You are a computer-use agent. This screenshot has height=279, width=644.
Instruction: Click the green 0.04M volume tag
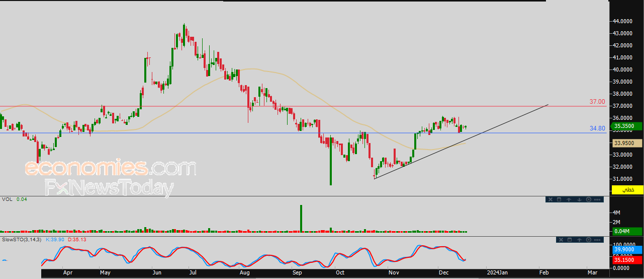(627, 232)
